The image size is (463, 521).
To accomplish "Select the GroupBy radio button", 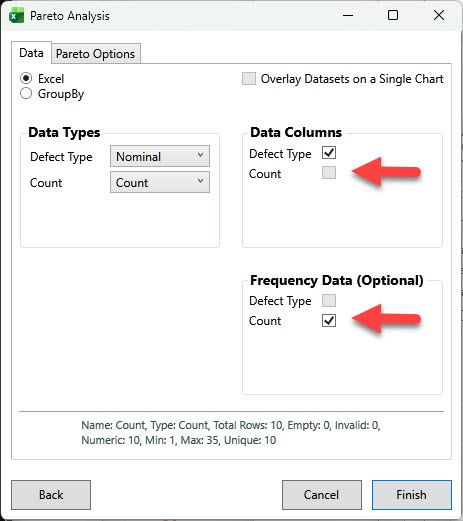I will [x=26, y=93].
